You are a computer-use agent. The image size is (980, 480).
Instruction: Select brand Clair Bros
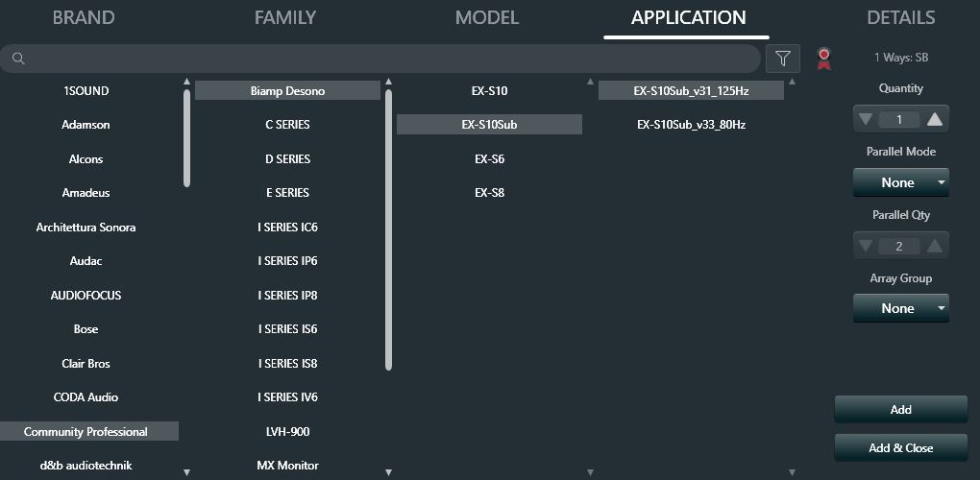pos(86,363)
